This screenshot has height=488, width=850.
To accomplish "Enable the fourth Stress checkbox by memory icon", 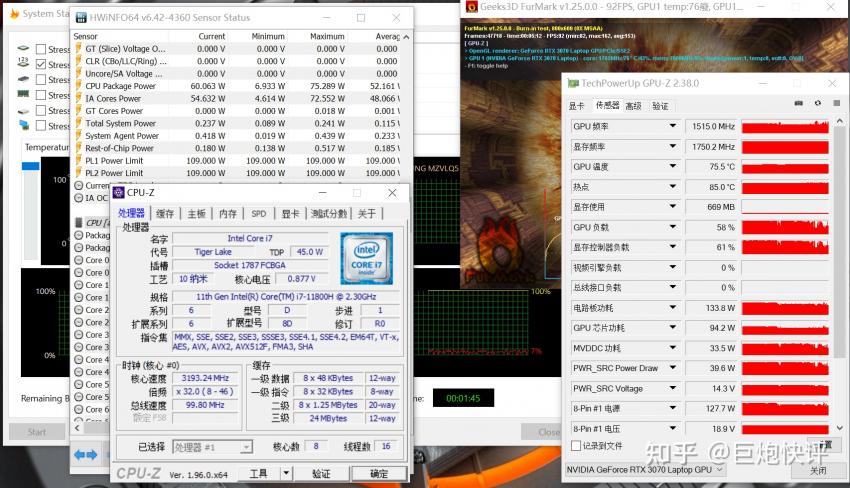I will point(41,95).
